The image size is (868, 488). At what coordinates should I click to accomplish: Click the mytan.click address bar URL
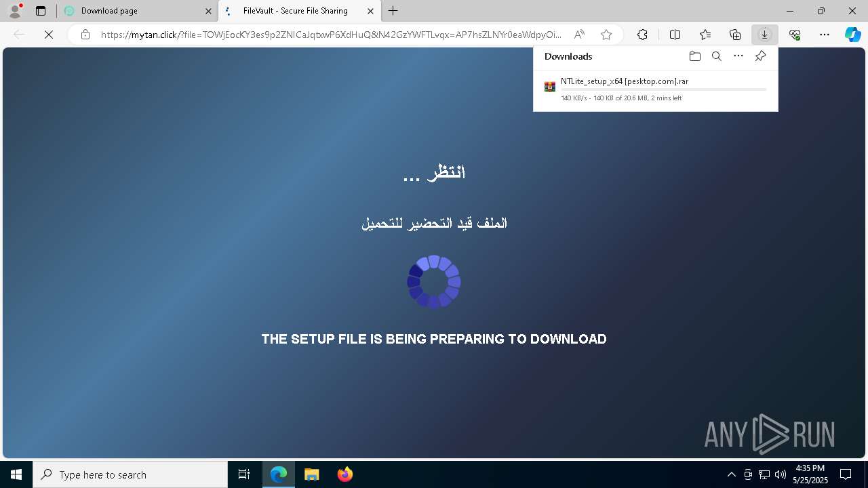[331, 35]
